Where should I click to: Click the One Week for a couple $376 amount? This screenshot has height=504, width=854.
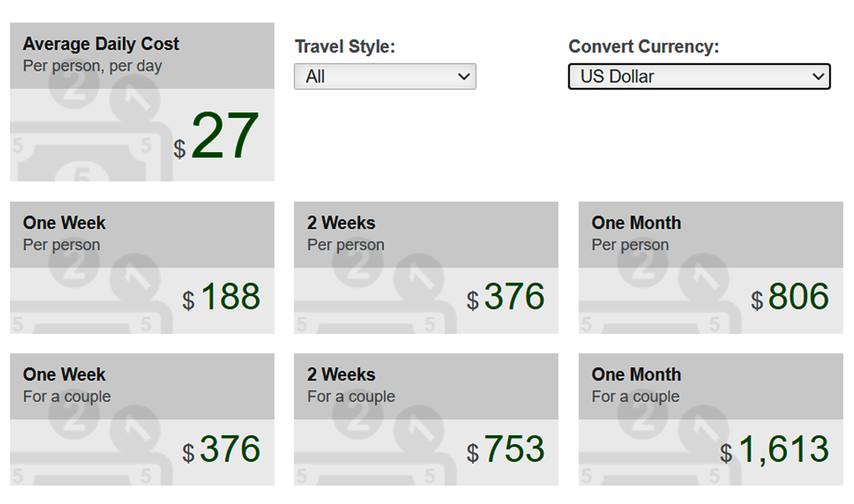tap(221, 449)
